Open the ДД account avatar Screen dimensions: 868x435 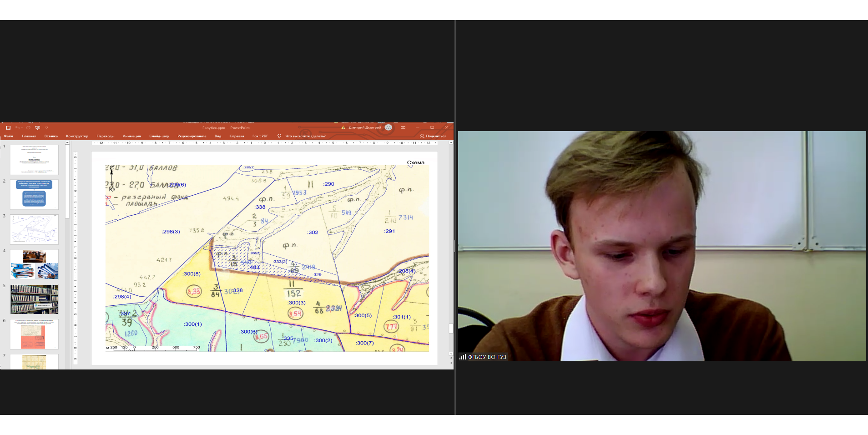click(389, 127)
